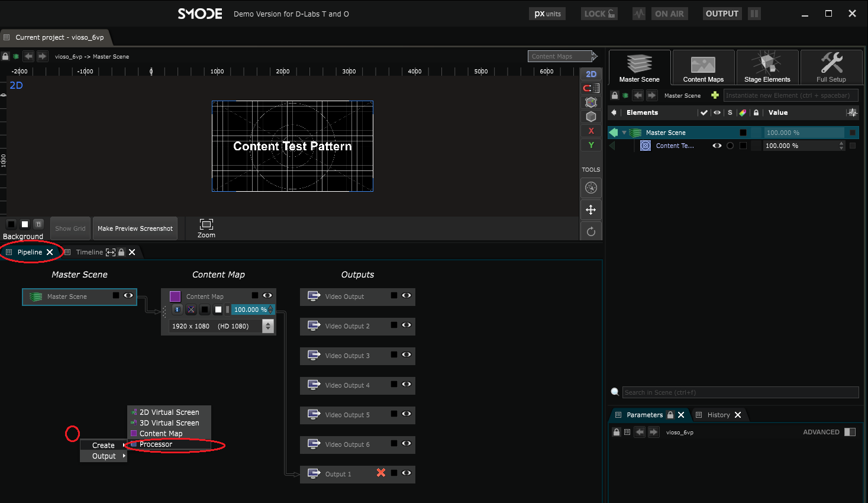Choose the green Y axis button

tap(591, 145)
